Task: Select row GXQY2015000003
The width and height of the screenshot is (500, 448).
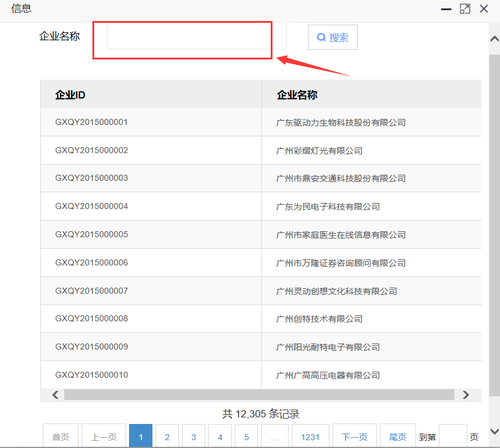Action: 261,178
